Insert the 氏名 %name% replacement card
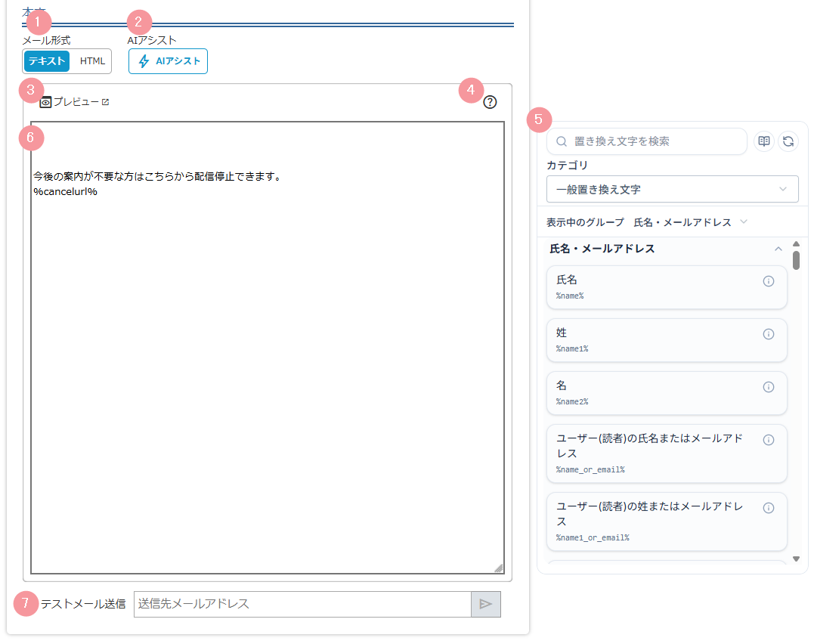Viewport: 814px width, 644px height. 667,287
